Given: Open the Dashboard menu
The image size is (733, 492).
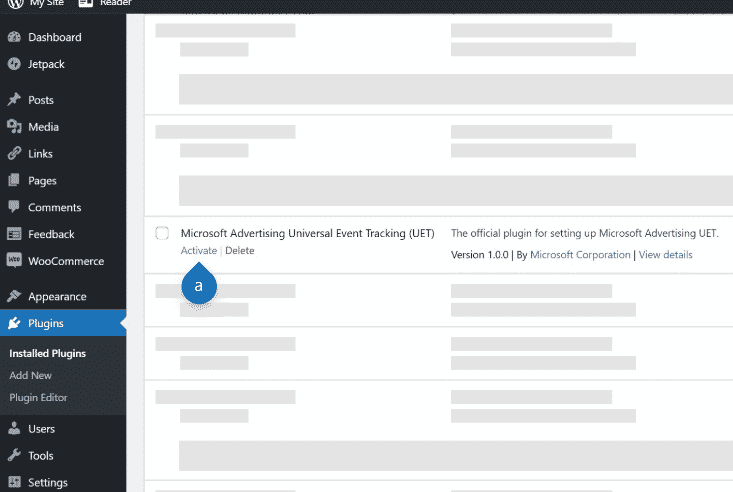Looking at the screenshot, I should pyautogui.click(x=63, y=37).
